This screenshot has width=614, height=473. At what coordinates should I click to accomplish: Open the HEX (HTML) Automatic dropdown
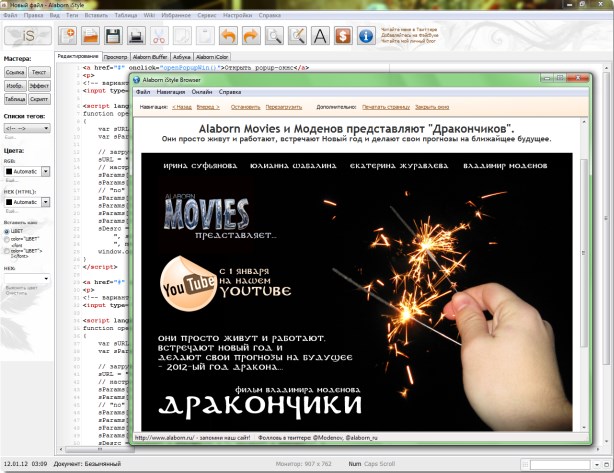pyautogui.click(x=46, y=202)
